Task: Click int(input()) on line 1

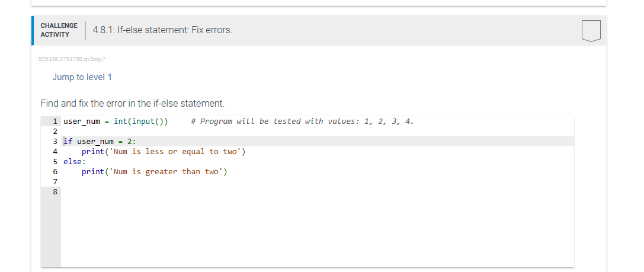Action: 141,121
